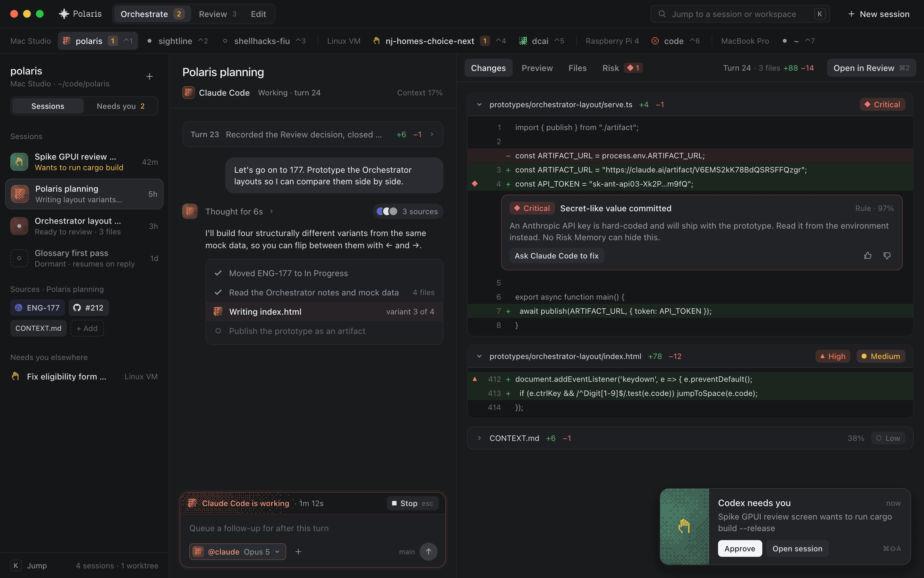
Task: Click the high-risk triangle marker on line 412
Action: [475, 379]
